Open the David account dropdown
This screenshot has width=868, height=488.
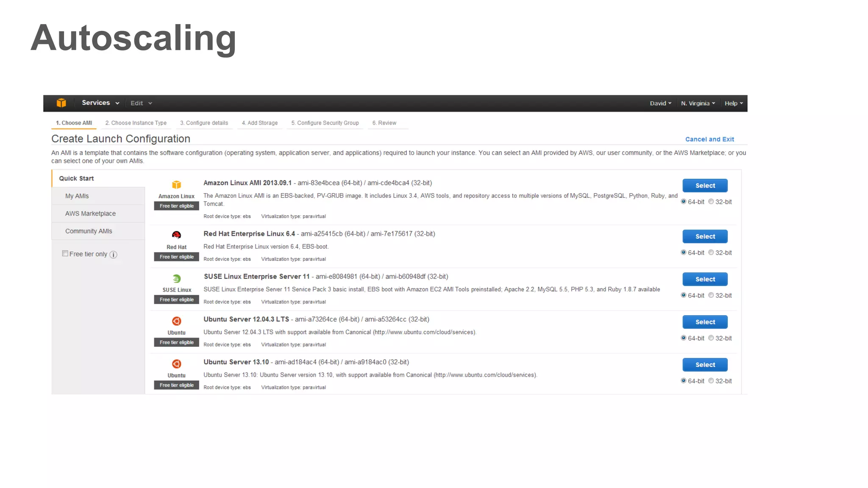coord(660,103)
